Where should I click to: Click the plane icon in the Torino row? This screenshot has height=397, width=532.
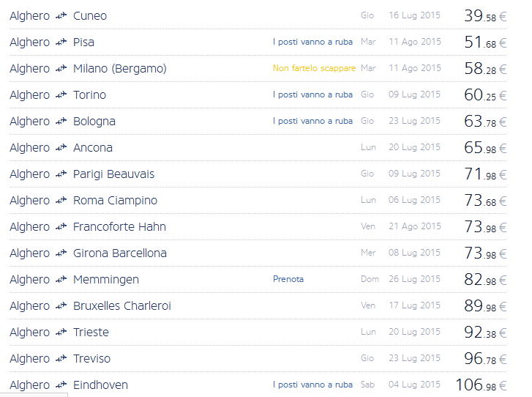[61, 95]
